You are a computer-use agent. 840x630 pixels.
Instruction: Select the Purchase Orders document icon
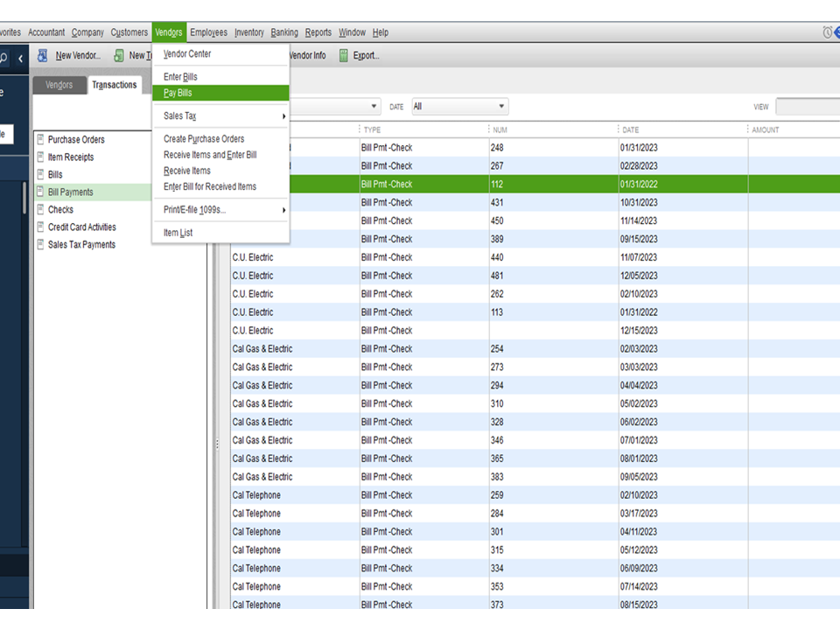pos(40,140)
